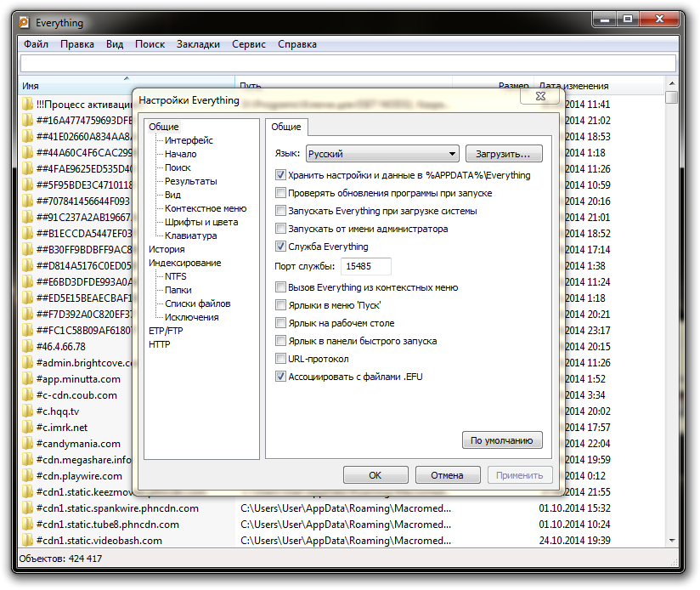The width and height of the screenshot is (700, 590).
Task: Click folder icon beside !!!Процесс активации
Action: [x=28, y=104]
